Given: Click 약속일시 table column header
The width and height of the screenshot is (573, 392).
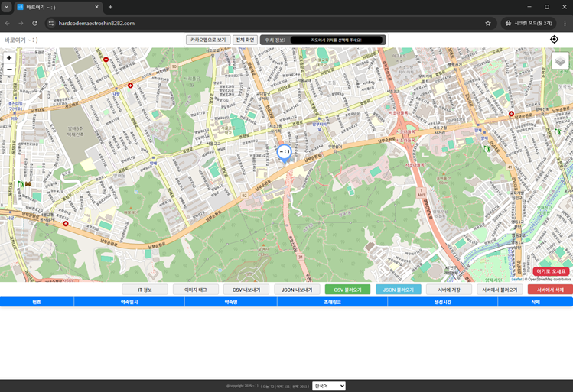Looking at the screenshot, I should [129, 302].
